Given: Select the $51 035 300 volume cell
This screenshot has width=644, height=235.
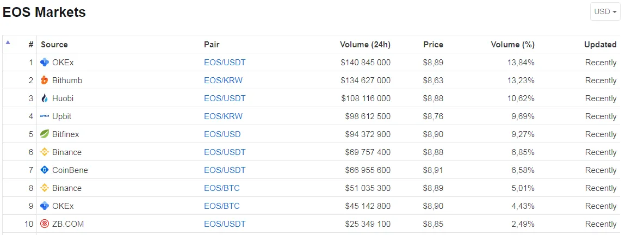Looking at the screenshot, I should click(368, 188).
